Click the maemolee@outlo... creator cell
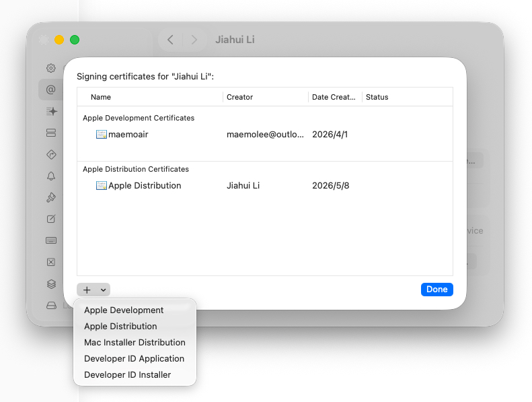Screen dimensions: 532x402 click(265, 135)
